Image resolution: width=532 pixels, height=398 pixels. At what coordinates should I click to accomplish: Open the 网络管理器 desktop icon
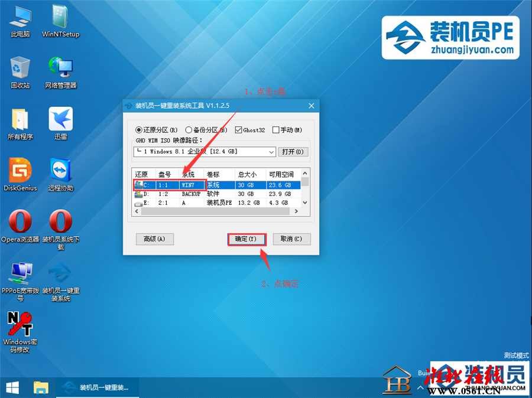pyautogui.click(x=61, y=73)
